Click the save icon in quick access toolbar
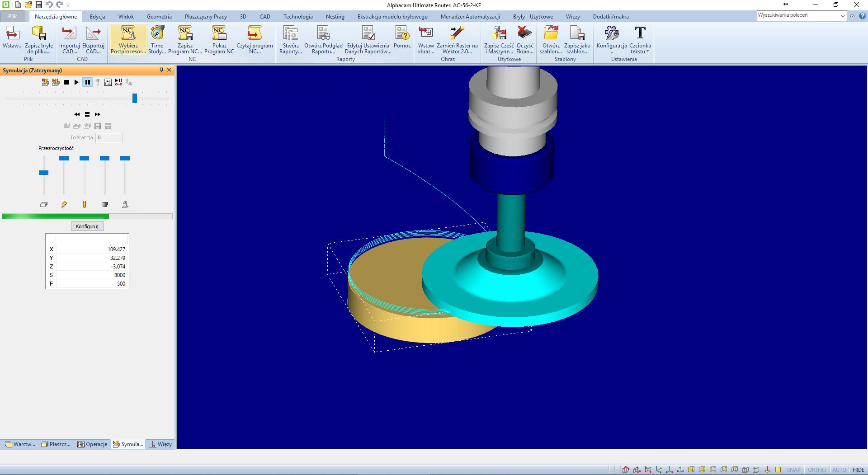This screenshot has height=475, width=868. (39, 5)
